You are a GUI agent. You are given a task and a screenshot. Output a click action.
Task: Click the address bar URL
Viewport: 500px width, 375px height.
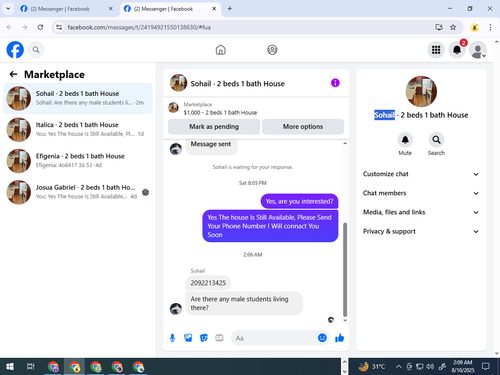(x=139, y=27)
